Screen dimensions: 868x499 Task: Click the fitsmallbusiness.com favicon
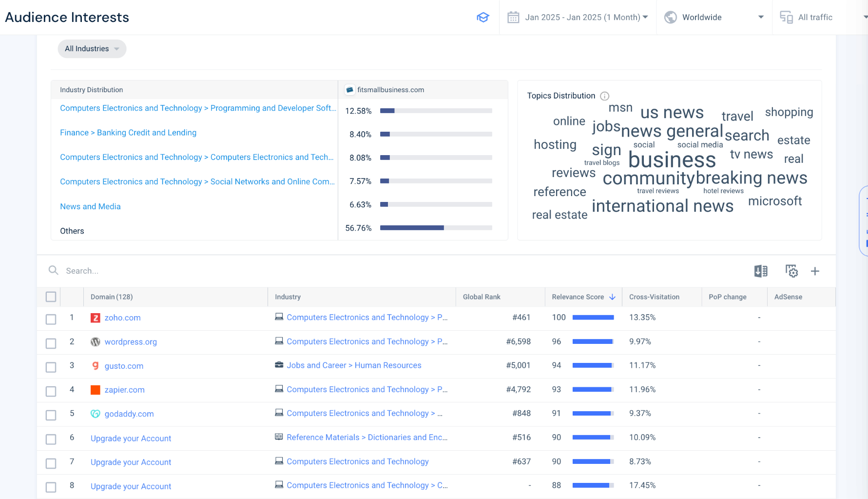pyautogui.click(x=349, y=90)
